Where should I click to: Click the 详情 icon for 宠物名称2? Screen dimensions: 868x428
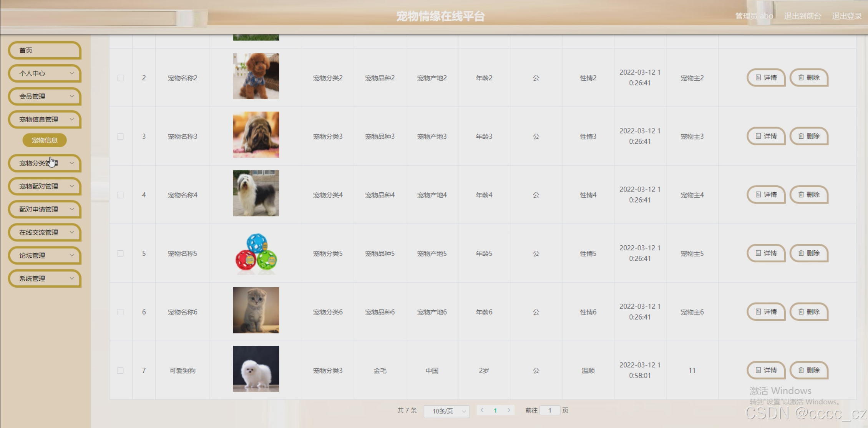click(x=758, y=78)
